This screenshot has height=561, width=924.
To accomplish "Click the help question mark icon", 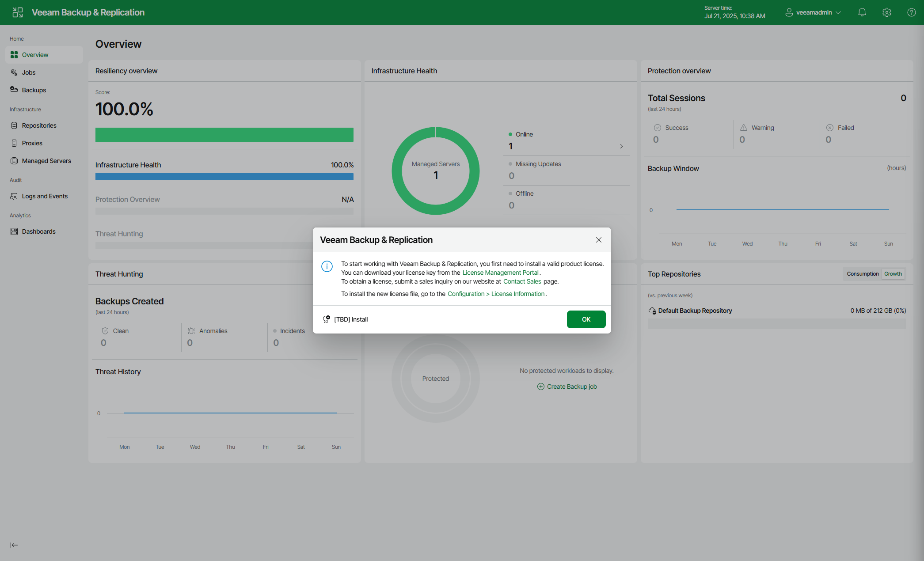I will [911, 12].
